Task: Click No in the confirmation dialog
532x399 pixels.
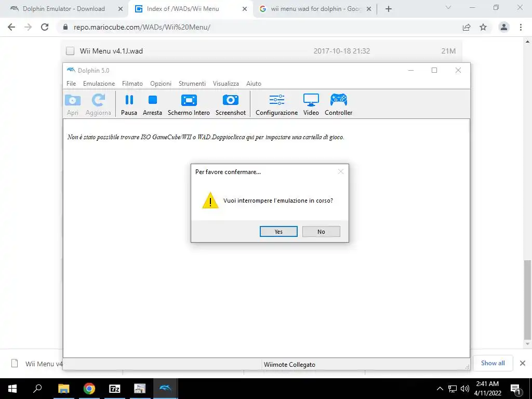Action: pos(321,232)
